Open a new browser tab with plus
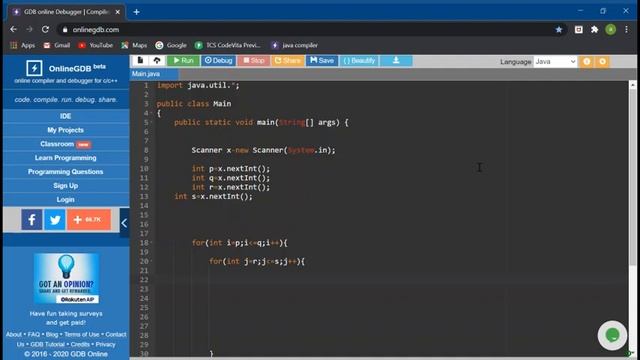Screen dimensions: 640x360 pos(136,12)
